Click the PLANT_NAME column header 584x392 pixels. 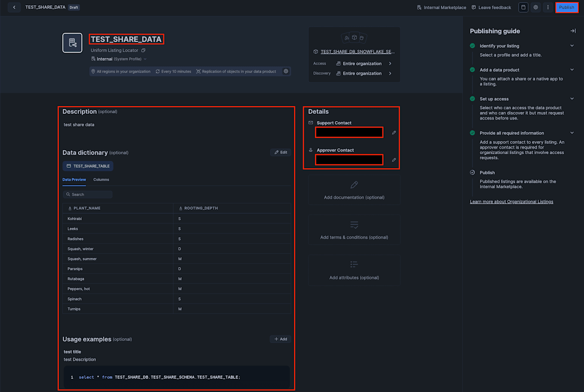[118, 208]
